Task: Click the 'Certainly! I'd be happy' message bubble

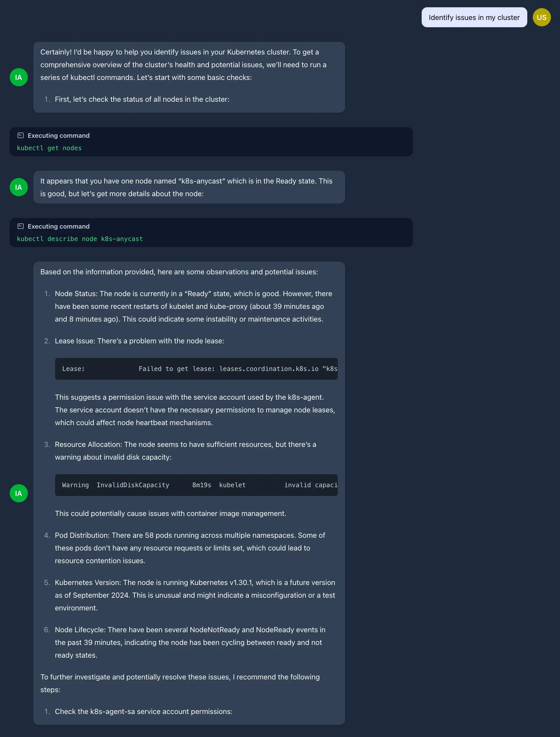Action: click(x=189, y=77)
